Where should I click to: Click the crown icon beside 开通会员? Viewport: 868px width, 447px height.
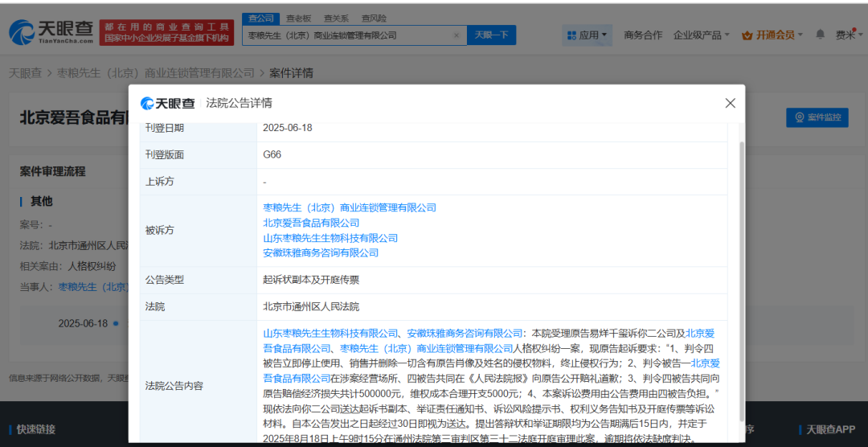click(x=747, y=35)
